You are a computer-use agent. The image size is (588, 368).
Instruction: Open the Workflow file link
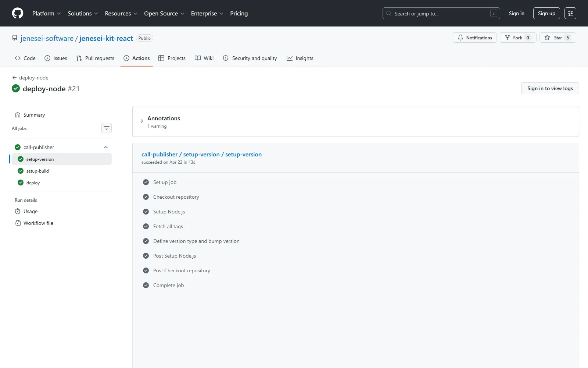coord(62,223)
